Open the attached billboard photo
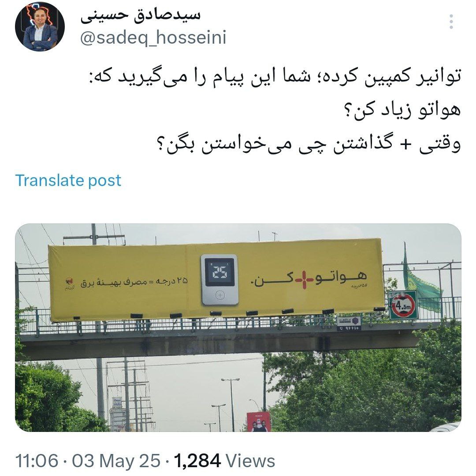The image size is (476, 476). click(x=238, y=327)
